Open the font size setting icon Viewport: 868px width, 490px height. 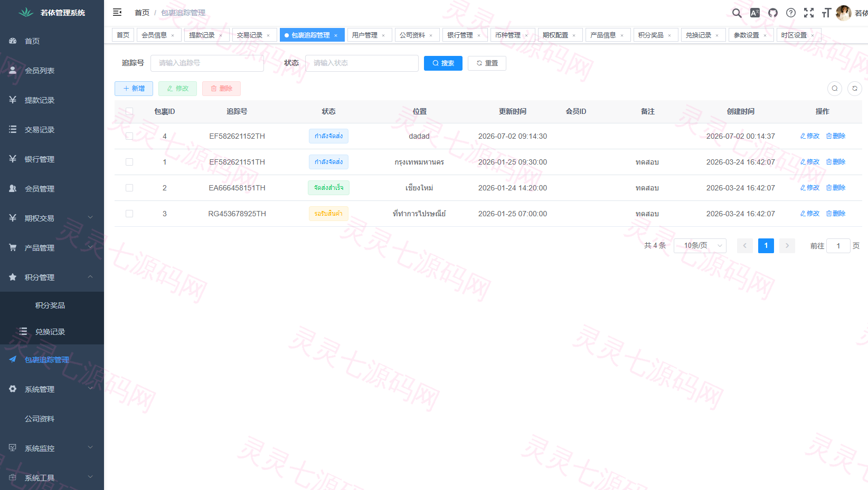(x=827, y=13)
